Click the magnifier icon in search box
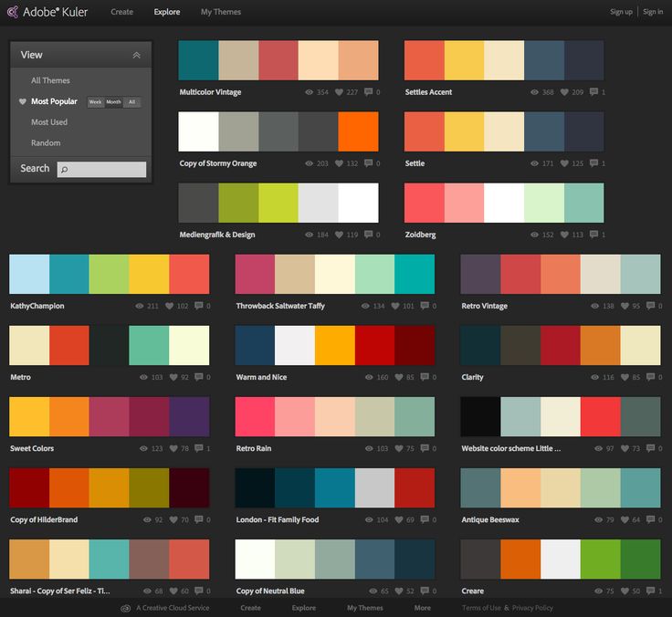Image resolution: width=672 pixels, height=617 pixels. 64,170
